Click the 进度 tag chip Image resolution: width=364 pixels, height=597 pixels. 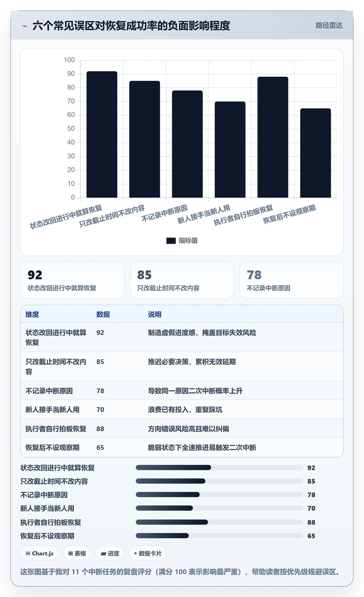point(110,553)
